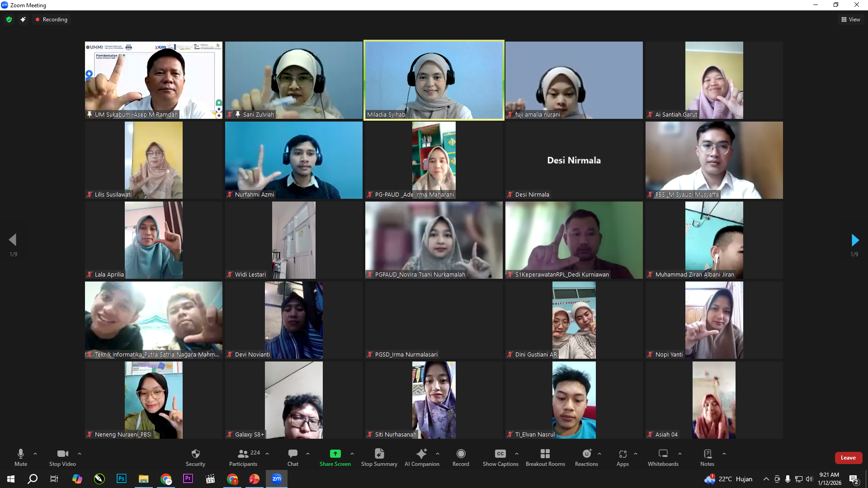868x488 pixels.
Task: Open the Chat panel
Action: (293, 454)
